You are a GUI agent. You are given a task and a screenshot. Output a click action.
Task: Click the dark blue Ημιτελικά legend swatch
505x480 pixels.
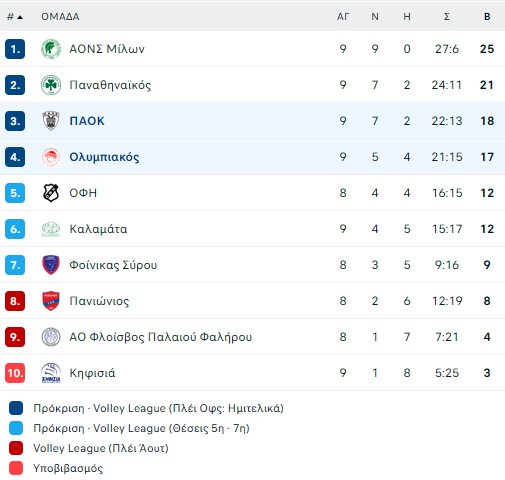click(x=16, y=408)
